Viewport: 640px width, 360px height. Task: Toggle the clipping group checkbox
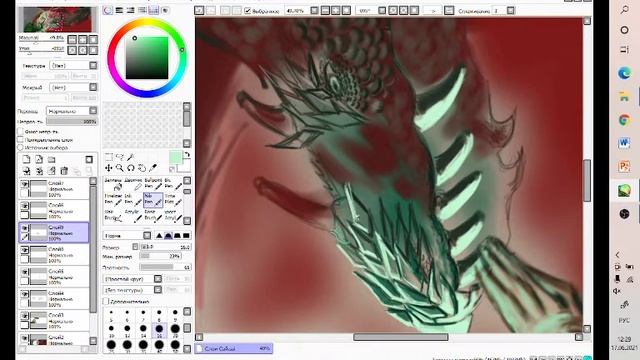pos(20,140)
